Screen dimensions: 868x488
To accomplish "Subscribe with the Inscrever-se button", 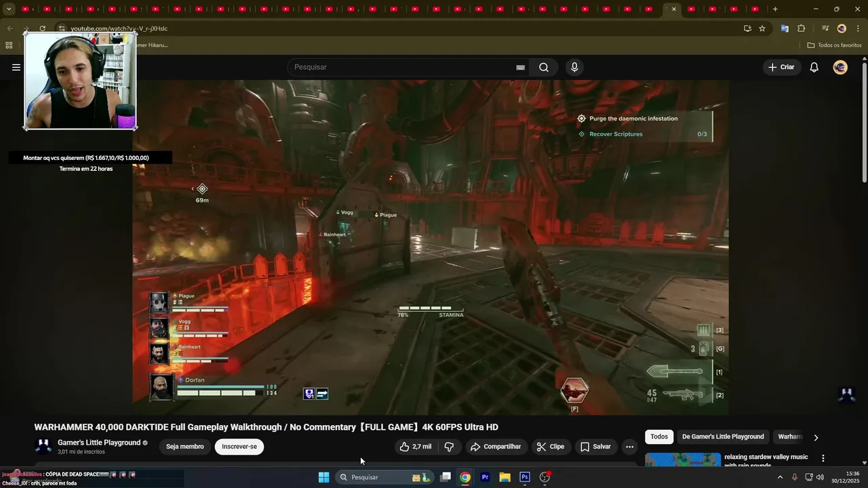I will [239, 447].
